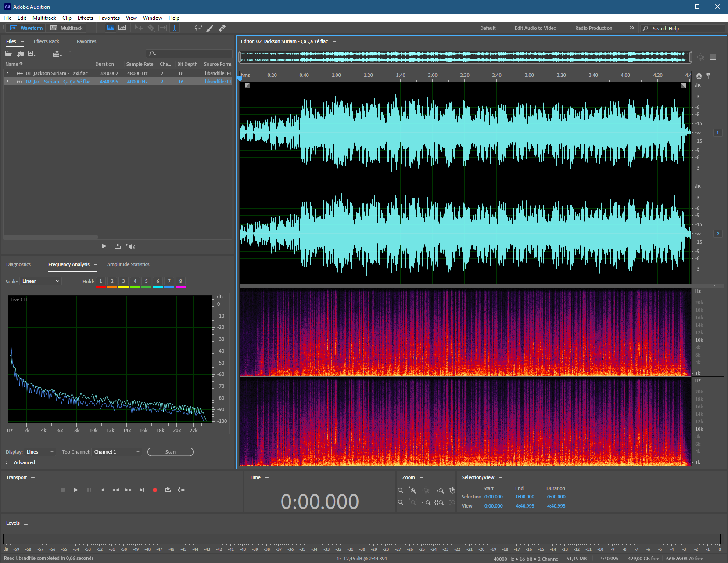Toggle Show Spectral Pitch Display
Image resolution: width=728 pixels, height=563 pixels.
coord(122,28)
